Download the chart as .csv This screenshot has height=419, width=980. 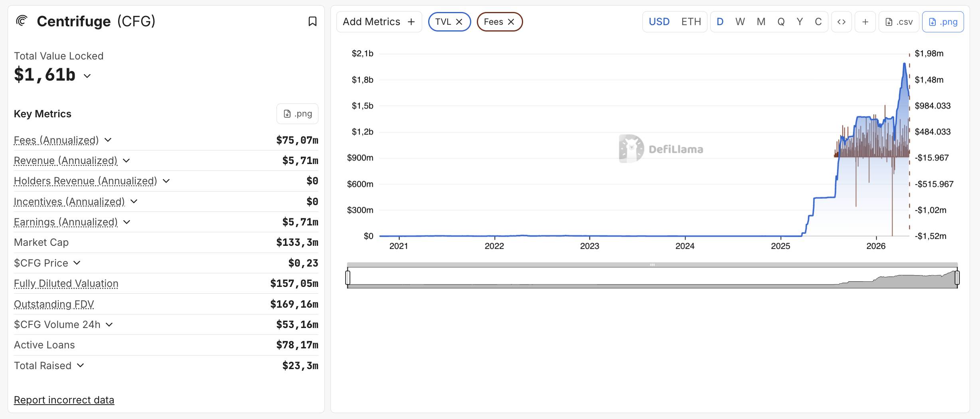(x=899, y=22)
